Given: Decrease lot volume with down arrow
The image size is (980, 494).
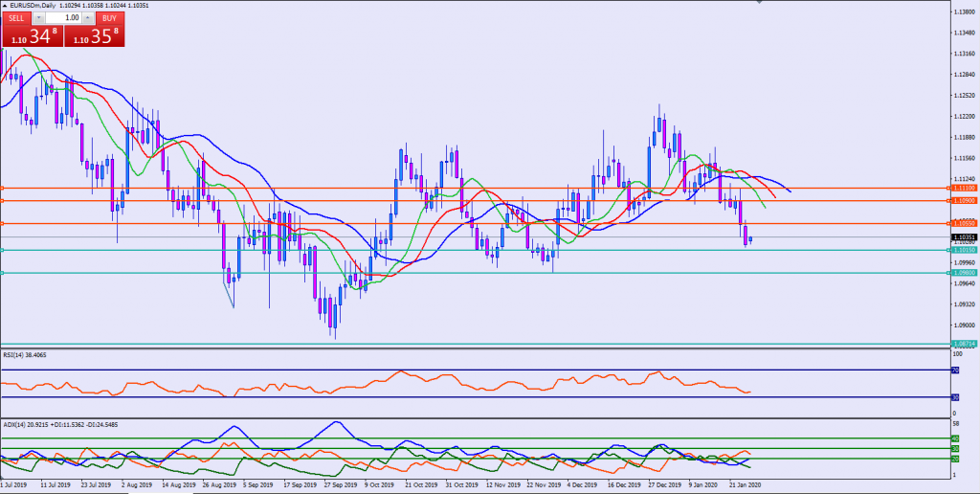Looking at the screenshot, I should (39, 17).
